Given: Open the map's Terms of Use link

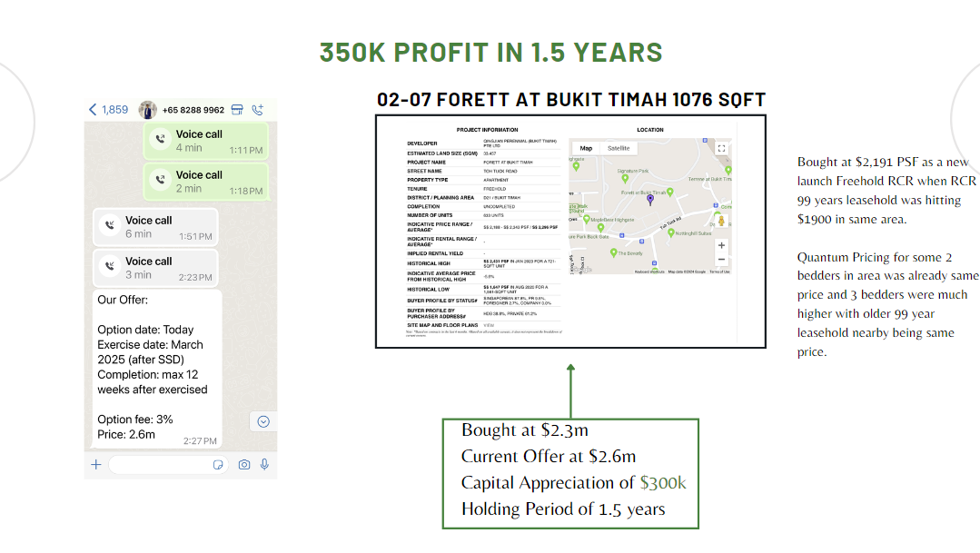Looking at the screenshot, I should tap(718, 272).
